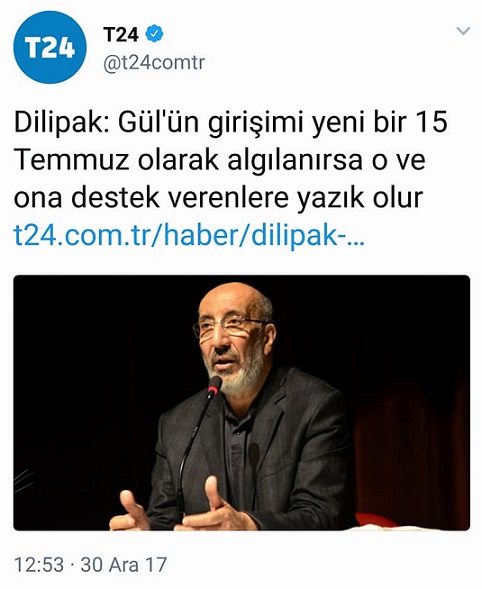Click the 12:53 timestamp
Image resolution: width=482 pixels, height=589 pixels.
pos(39,565)
